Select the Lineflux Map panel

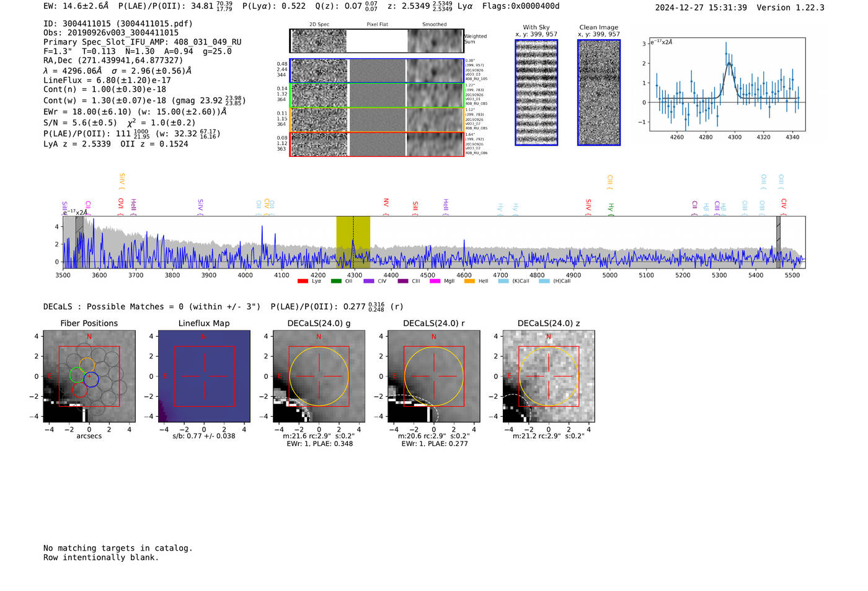204,376
